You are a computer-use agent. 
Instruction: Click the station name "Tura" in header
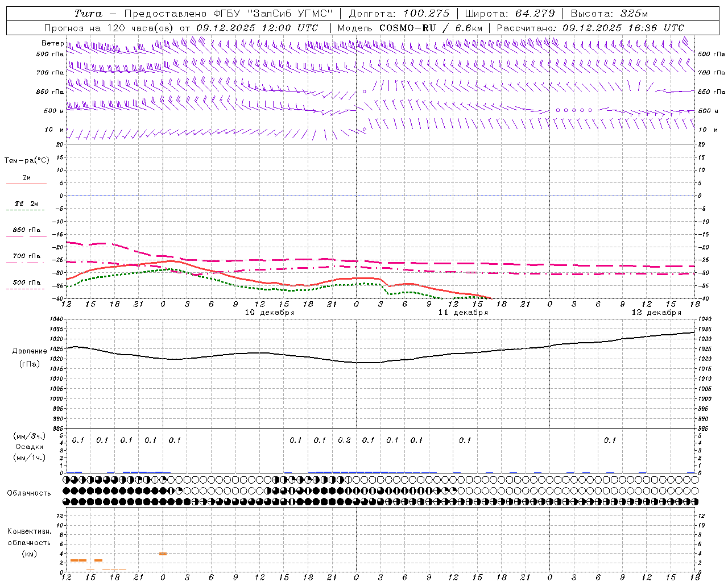(88, 14)
